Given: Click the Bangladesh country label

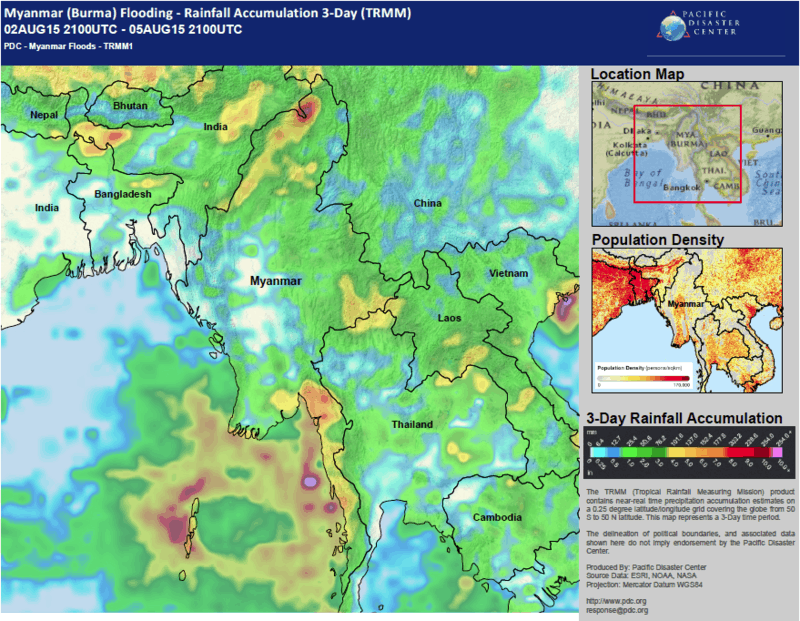Looking at the screenshot, I should (x=122, y=194).
